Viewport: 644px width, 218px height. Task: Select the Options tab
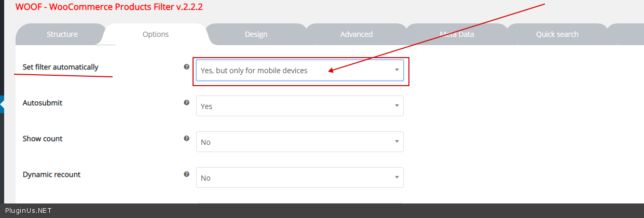coord(156,34)
